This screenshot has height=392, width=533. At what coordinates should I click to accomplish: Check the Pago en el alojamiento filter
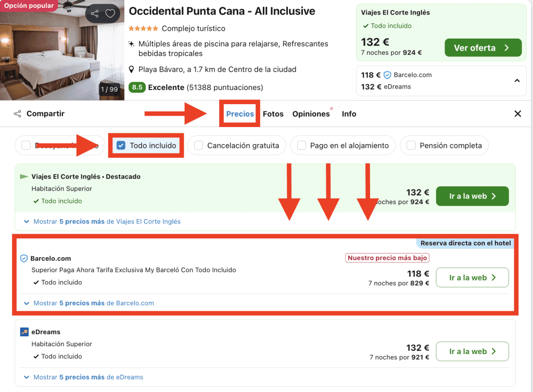301,146
